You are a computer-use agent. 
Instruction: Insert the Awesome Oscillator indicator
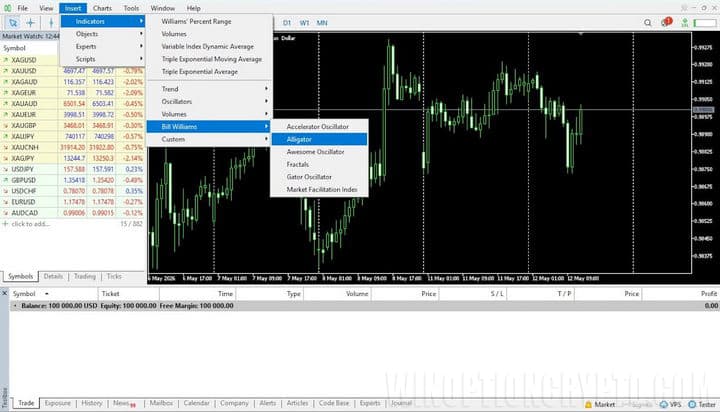(x=319, y=152)
